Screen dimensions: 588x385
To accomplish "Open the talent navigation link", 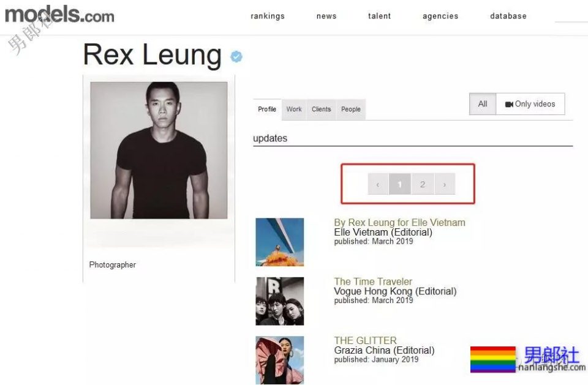I will 380,16.
